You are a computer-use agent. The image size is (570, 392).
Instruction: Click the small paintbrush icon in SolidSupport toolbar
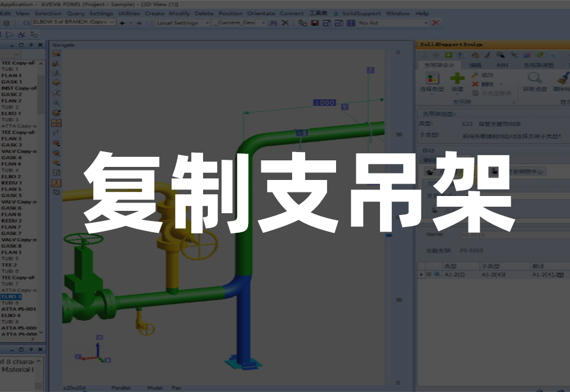[x=487, y=55]
